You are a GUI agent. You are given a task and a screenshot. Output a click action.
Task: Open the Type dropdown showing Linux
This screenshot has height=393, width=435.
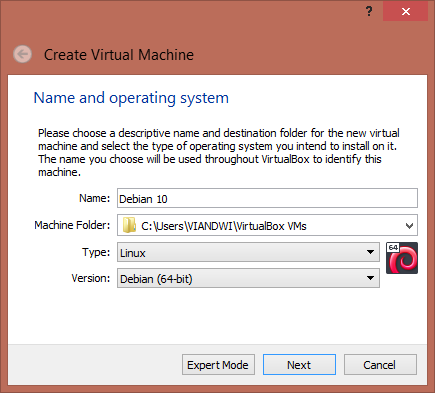[248, 252]
